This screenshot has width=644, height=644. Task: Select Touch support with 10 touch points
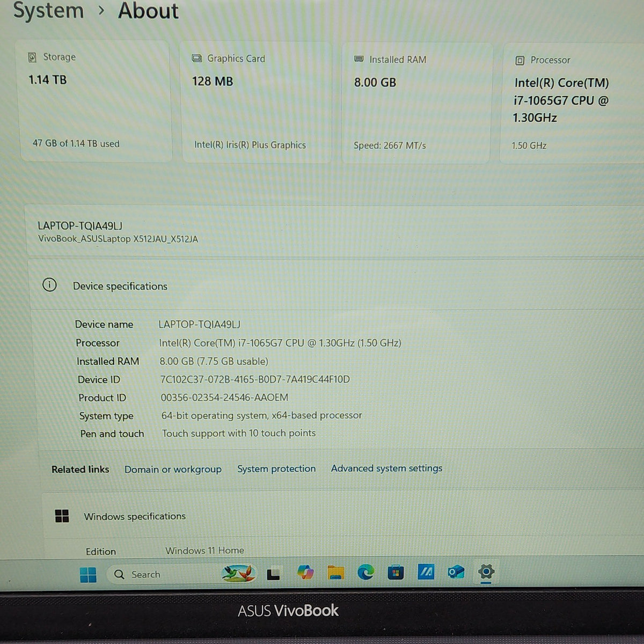coord(239,433)
